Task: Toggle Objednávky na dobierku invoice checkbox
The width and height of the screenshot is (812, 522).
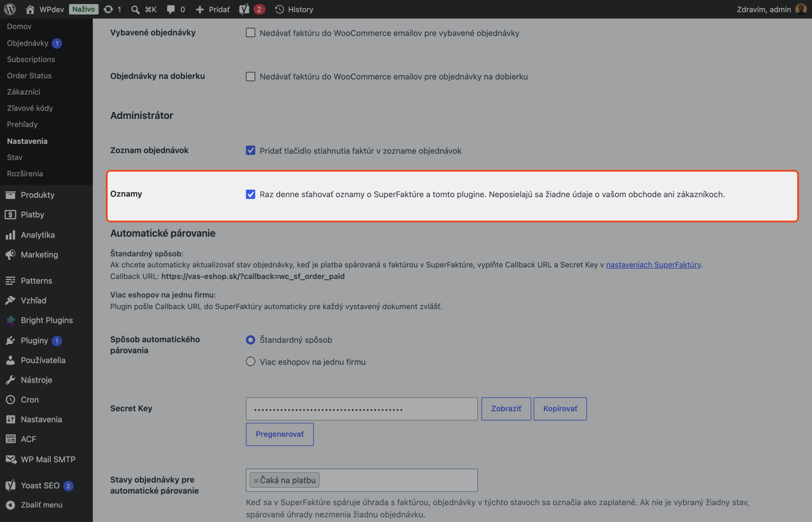Action: pos(251,76)
